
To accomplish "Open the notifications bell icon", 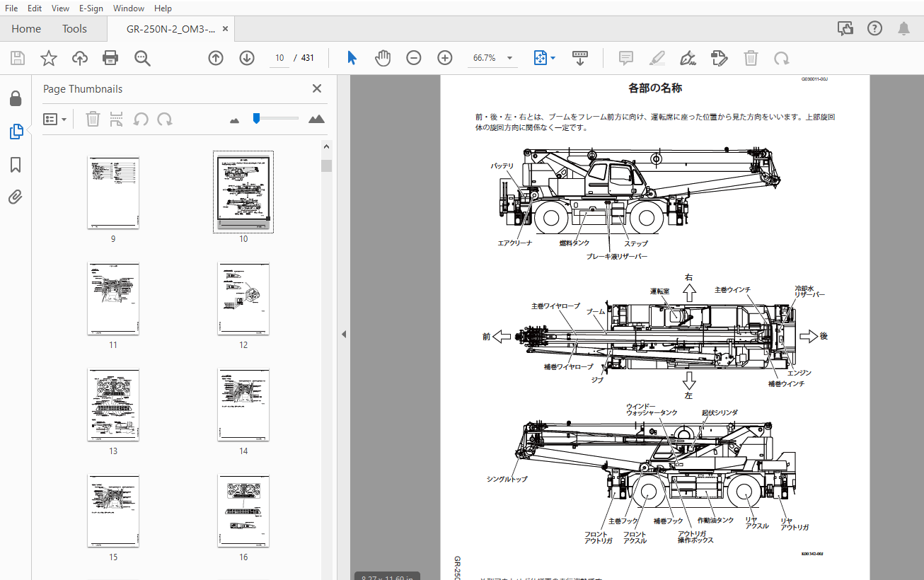I will pos(903,28).
